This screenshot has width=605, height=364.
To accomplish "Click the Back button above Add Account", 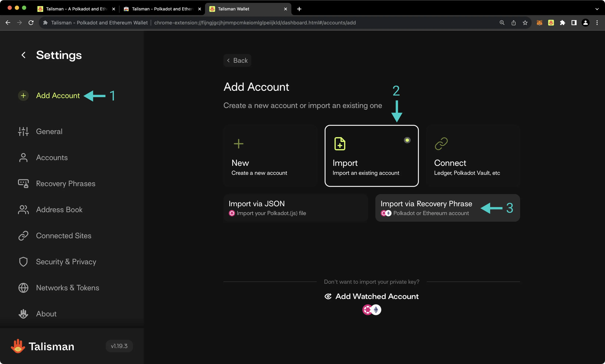I will click(x=237, y=60).
